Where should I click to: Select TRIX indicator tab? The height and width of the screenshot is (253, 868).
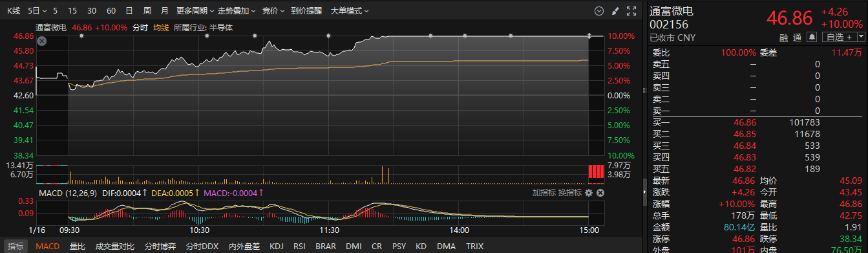click(474, 246)
